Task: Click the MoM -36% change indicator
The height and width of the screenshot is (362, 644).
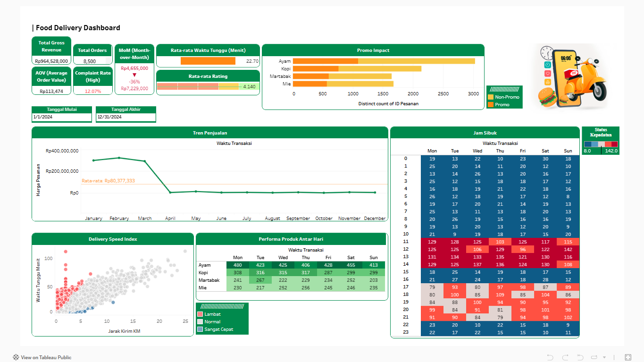Action: (x=134, y=81)
